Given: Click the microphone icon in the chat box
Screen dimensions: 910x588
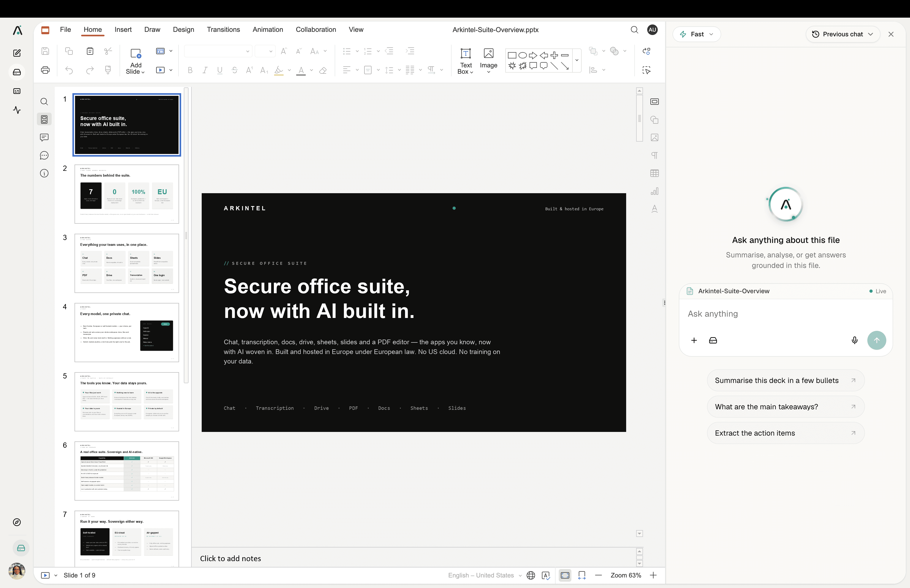Looking at the screenshot, I should coord(855,340).
